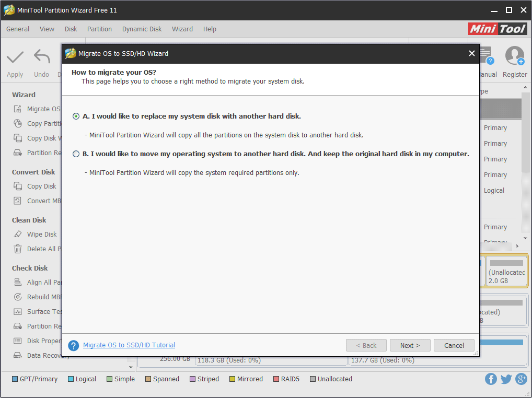This screenshot has width=532, height=398.
Task: Click the Convert Disk section header
Action: click(x=33, y=172)
